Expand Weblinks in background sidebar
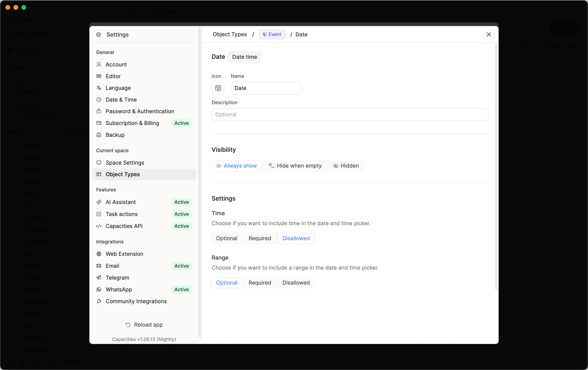This screenshot has width=588, height=370. (x=9, y=350)
